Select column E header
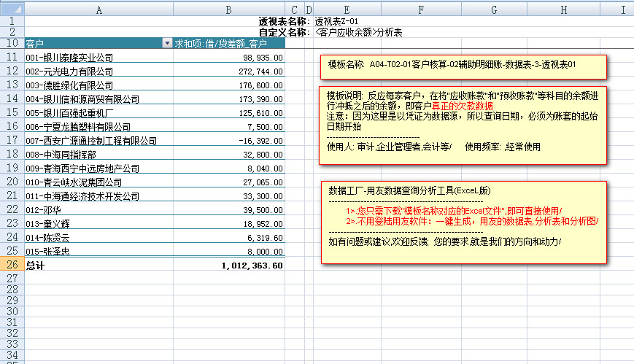The image size is (634, 364). (x=346, y=9)
